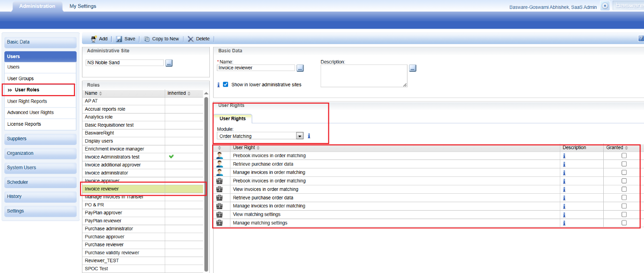This screenshot has width=644, height=273.
Task: Open the Module dropdown arrow
Action: click(300, 136)
